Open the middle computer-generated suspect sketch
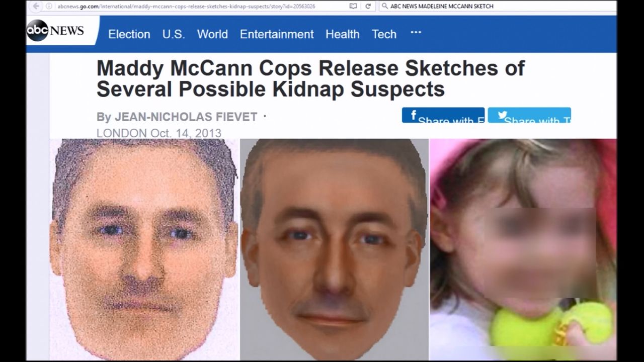Screen dimensions: 644x362 tap(334, 249)
